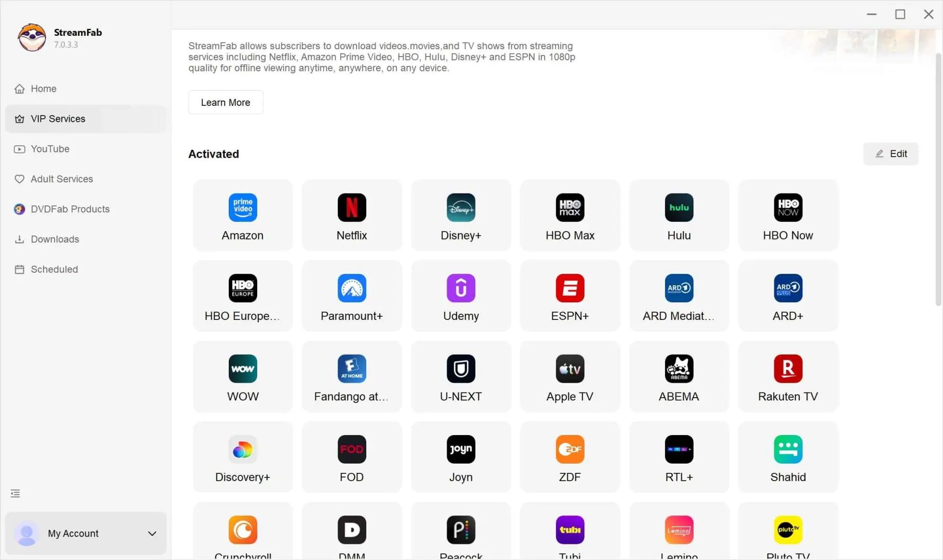Launch the Pluto TV service icon
Screen dimensions: 943x560
tap(788, 530)
